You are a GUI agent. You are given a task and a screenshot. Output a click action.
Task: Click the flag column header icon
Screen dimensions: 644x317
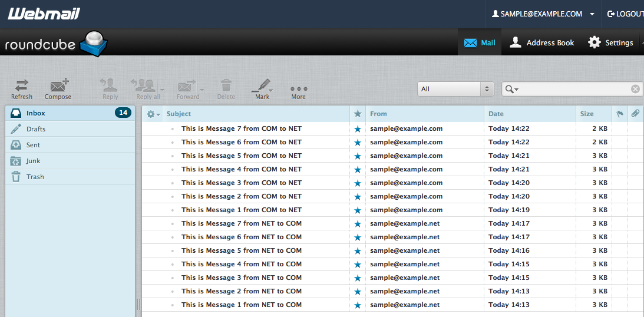click(x=620, y=114)
